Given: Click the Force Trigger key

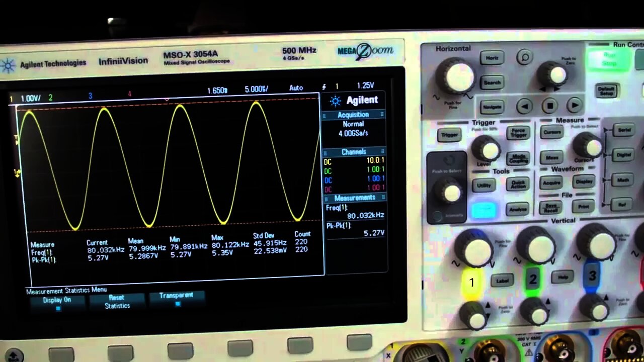Looking at the screenshot, I should click(x=518, y=133).
